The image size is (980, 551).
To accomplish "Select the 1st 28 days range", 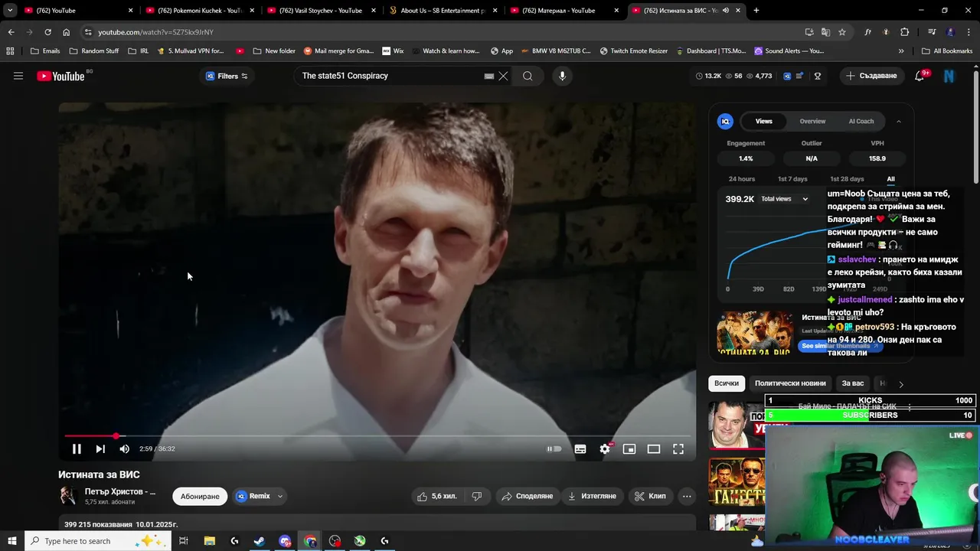I will pos(847,179).
